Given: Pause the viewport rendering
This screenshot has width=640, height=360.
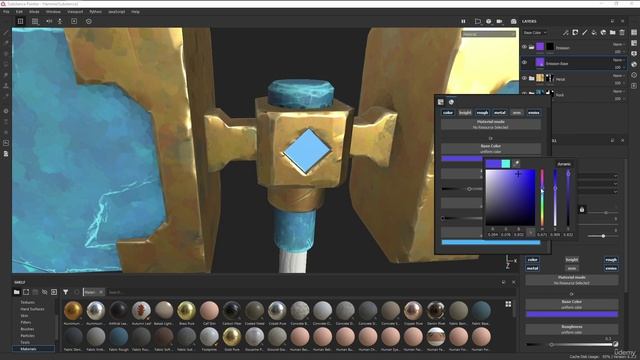Looking at the screenshot, I should 463,21.
